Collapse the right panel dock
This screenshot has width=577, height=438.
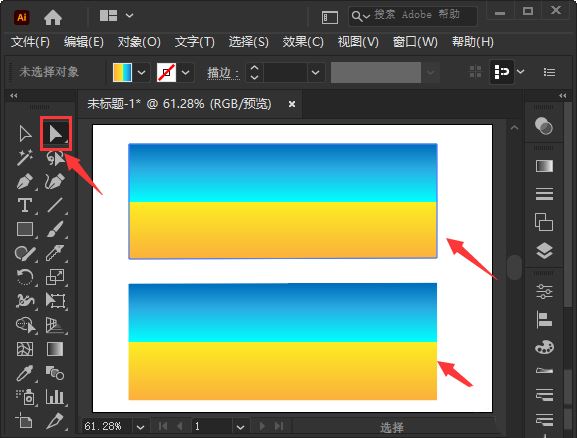[x=562, y=96]
